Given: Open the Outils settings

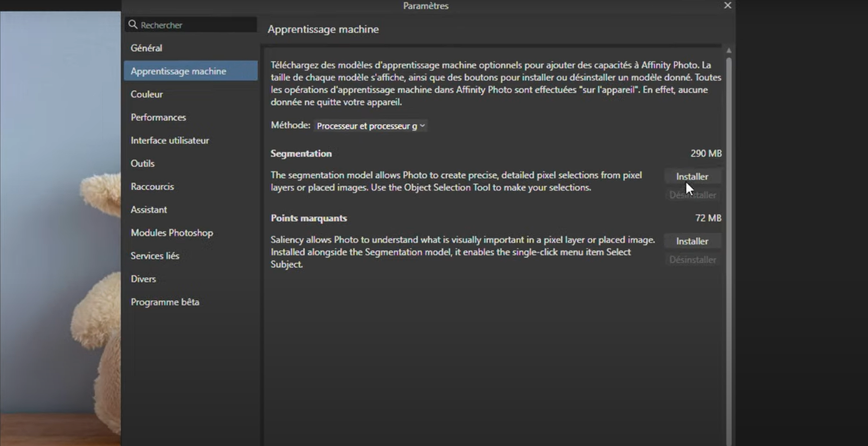Looking at the screenshot, I should [142, 163].
